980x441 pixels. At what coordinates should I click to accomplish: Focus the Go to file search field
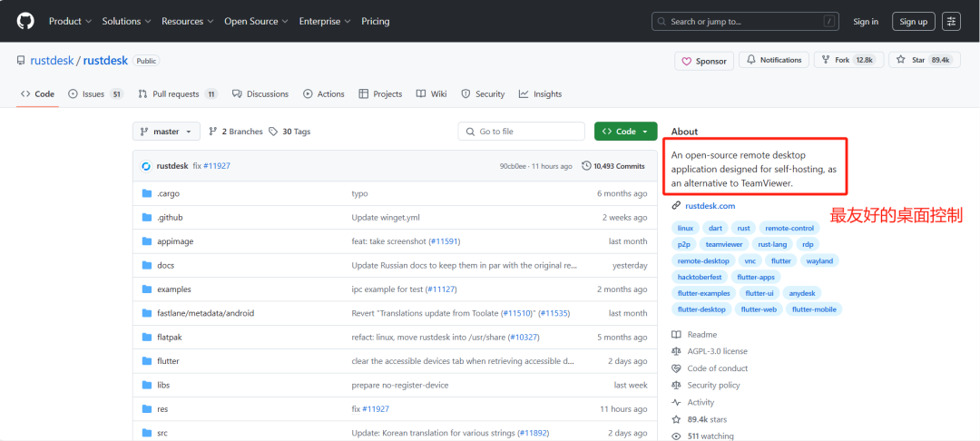click(x=521, y=132)
